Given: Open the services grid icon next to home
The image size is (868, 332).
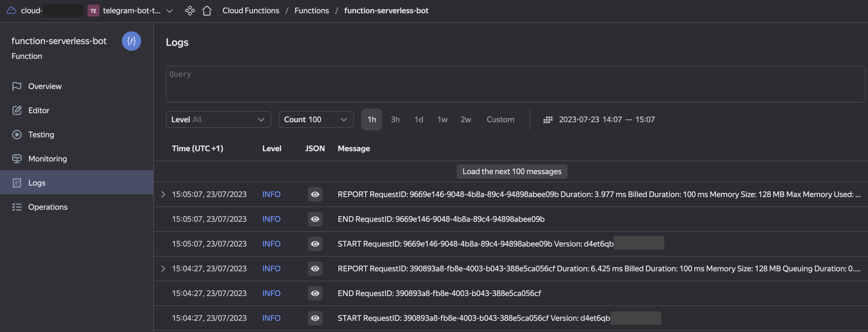Looking at the screenshot, I should click(190, 11).
